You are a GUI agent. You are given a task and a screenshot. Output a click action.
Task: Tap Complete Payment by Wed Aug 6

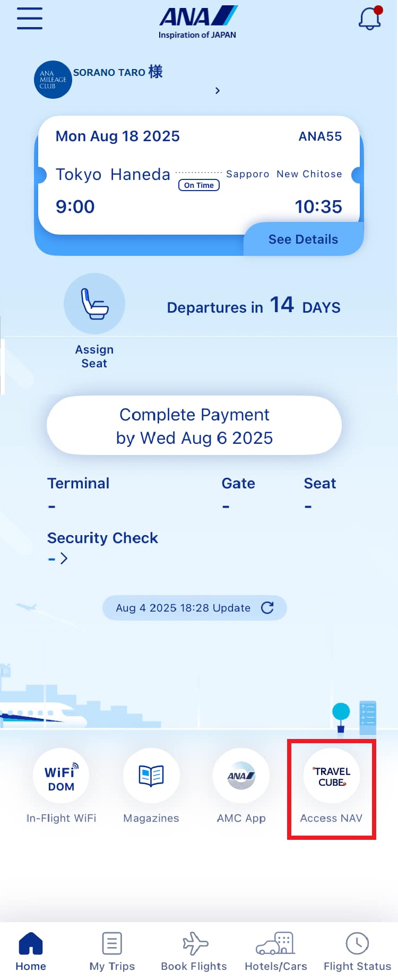[x=194, y=426]
